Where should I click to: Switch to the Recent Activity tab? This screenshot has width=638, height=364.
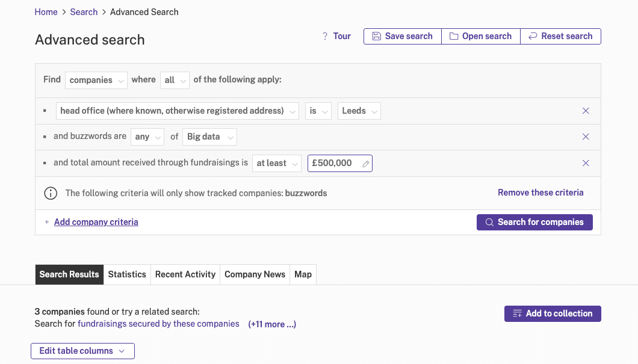[x=185, y=274]
